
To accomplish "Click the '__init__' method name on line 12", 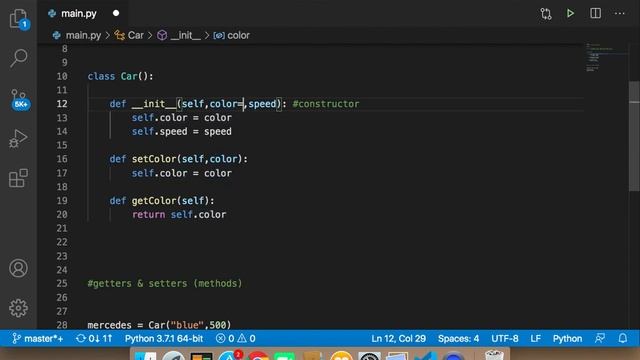I will 154,104.
